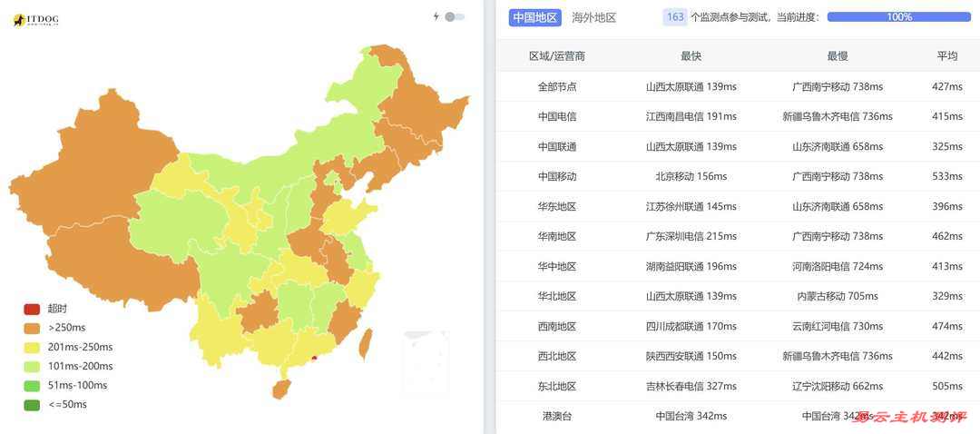Select the 中国移动 row label
This screenshot has width=980, height=434.
tap(557, 176)
